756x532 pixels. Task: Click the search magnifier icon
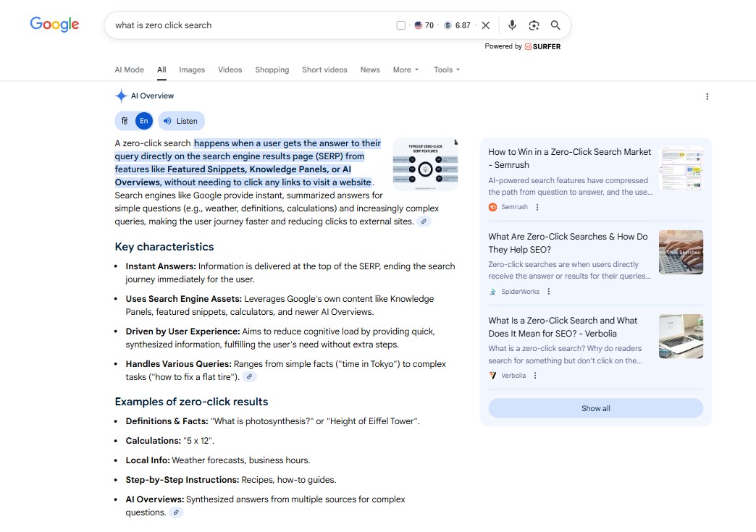pos(555,25)
